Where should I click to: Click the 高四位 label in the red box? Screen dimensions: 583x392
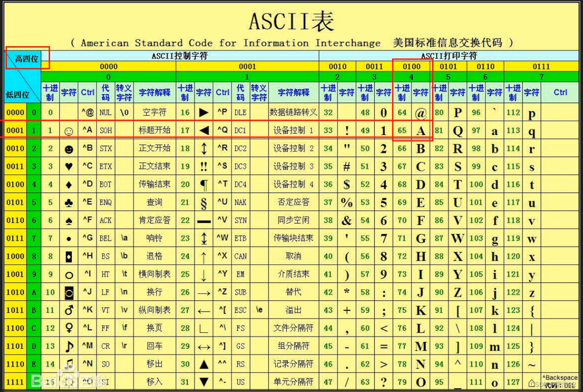(x=25, y=57)
